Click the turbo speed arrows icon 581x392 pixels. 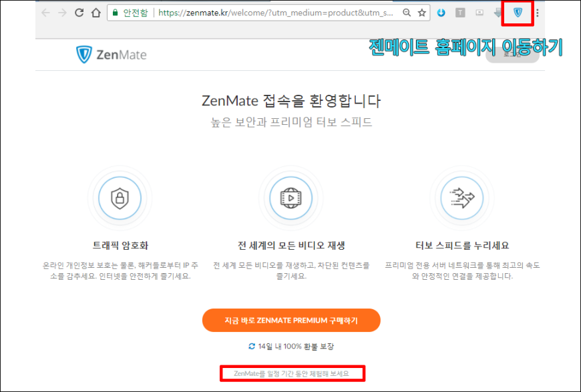tap(461, 198)
